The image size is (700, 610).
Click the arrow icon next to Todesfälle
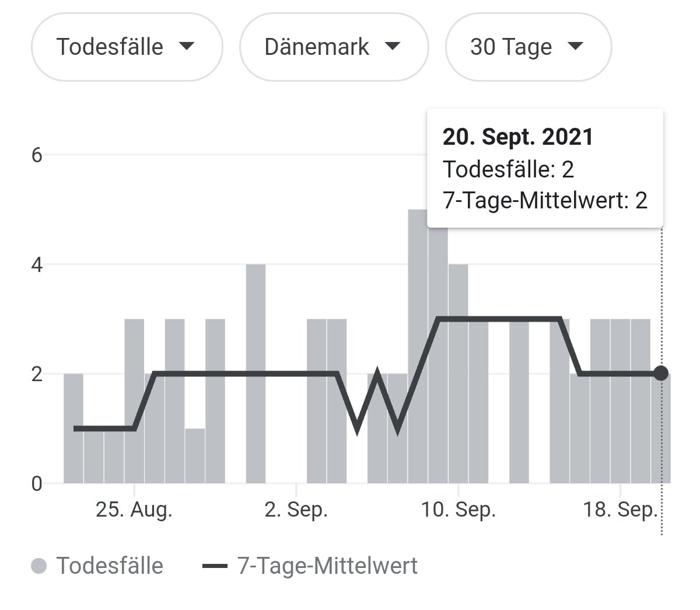pos(187,46)
